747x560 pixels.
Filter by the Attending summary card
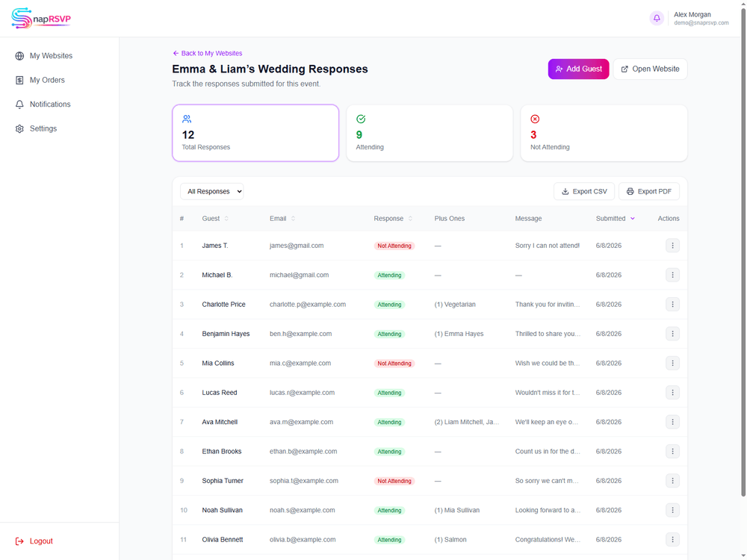pyautogui.click(x=430, y=133)
